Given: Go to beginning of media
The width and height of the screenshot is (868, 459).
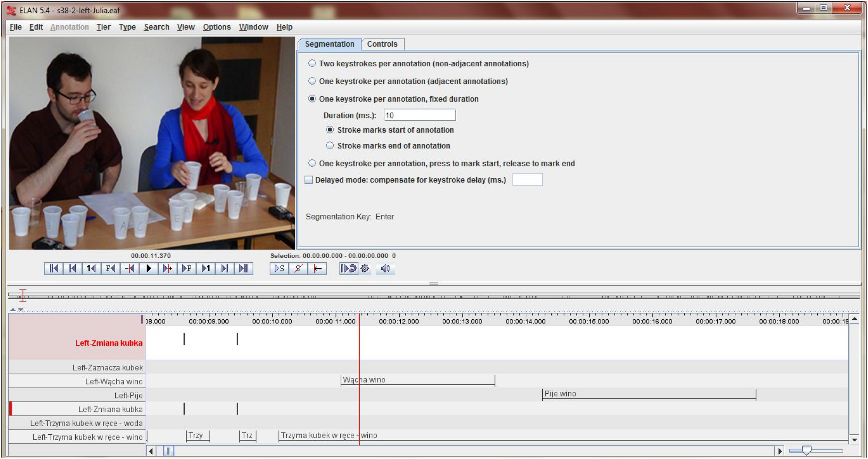Looking at the screenshot, I should tap(53, 269).
